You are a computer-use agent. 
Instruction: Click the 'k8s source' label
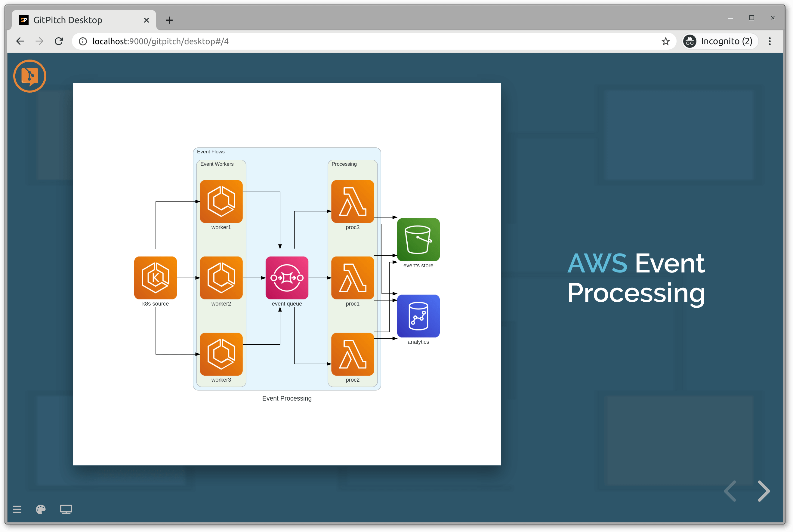156,304
